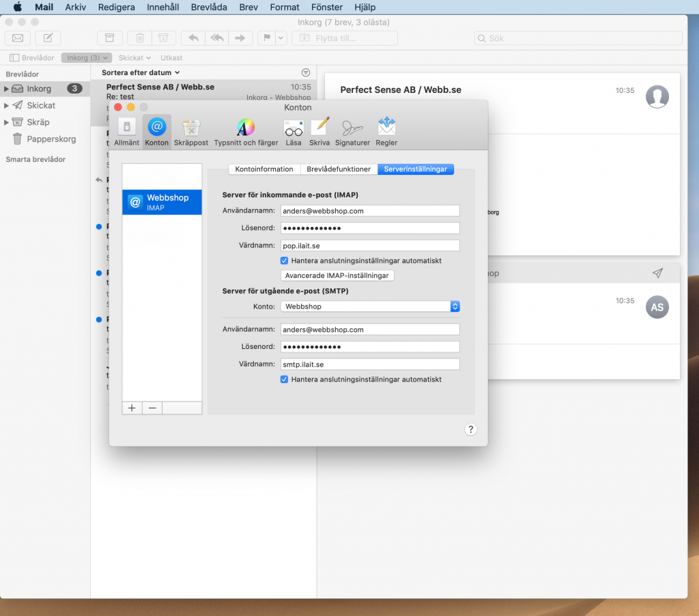The height and width of the screenshot is (616, 699).
Task: Click the flag toolbar icon
Action: [x=267, y=38]
